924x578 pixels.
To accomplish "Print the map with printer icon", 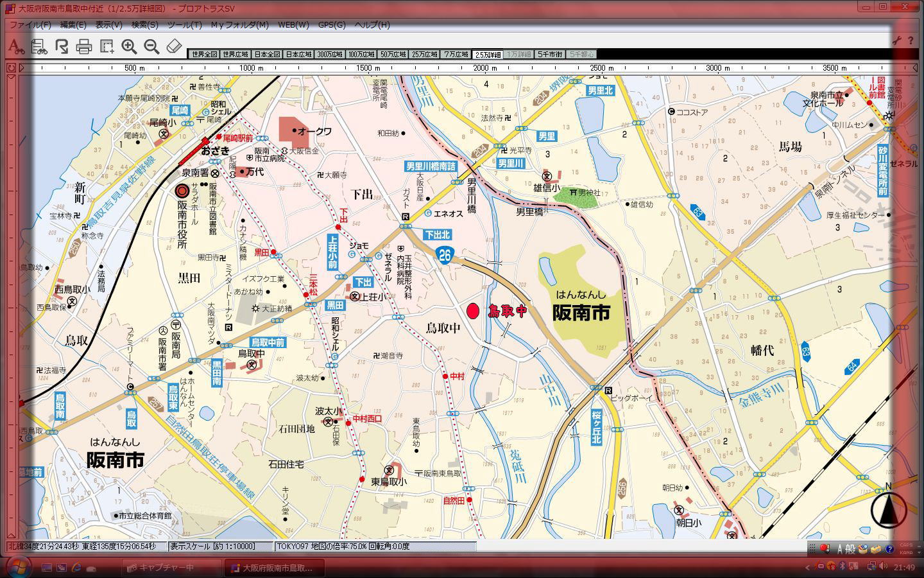I will 84,46.
